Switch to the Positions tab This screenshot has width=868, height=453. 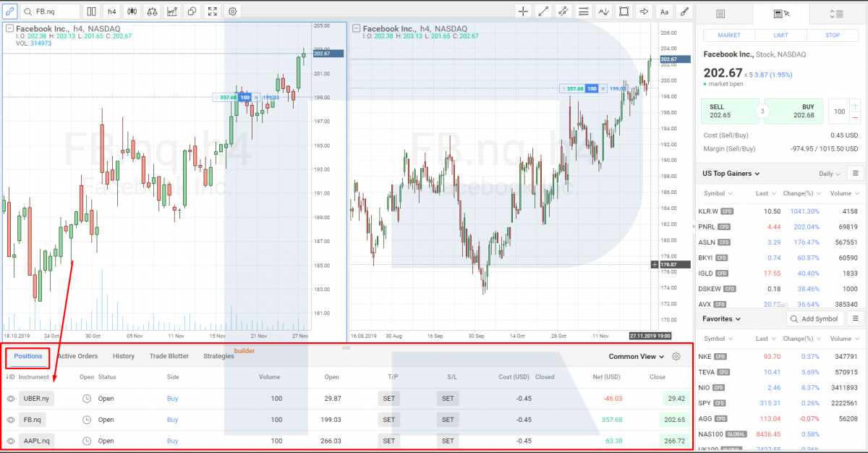click(28, 356)
